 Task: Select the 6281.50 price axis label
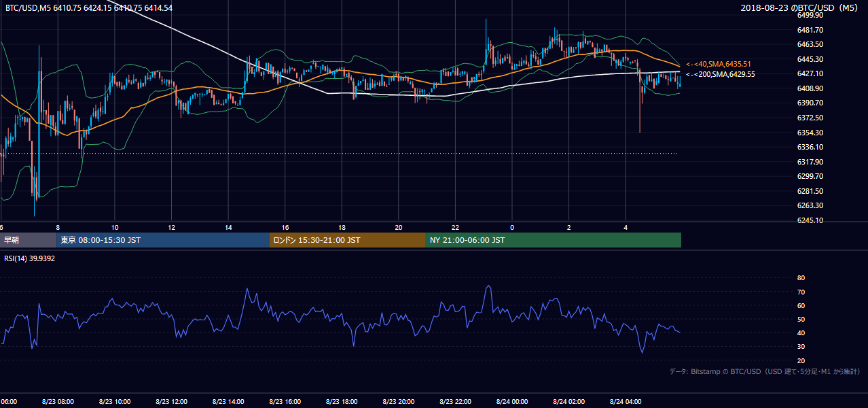click(x=810, y=191)
